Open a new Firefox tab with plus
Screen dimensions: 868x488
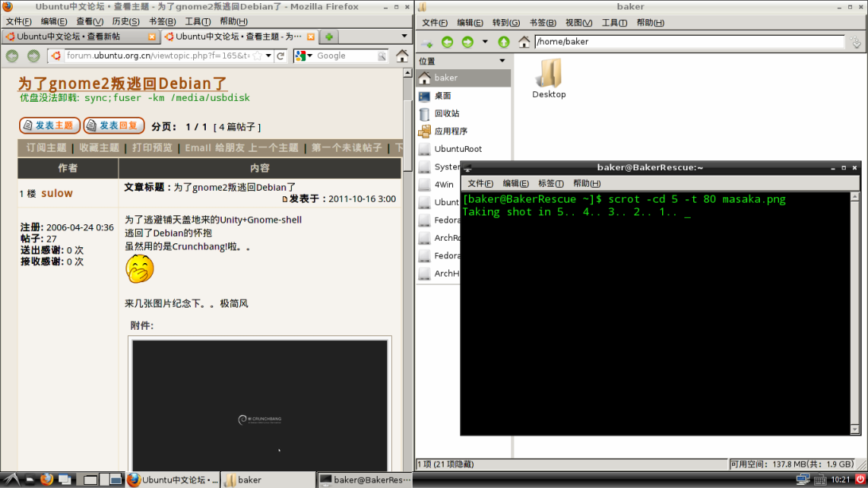[x=329, y=37]
